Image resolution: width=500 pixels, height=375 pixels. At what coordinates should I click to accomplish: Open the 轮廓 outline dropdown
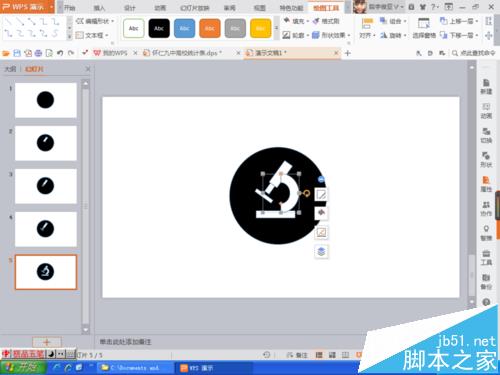click(296, 35)
